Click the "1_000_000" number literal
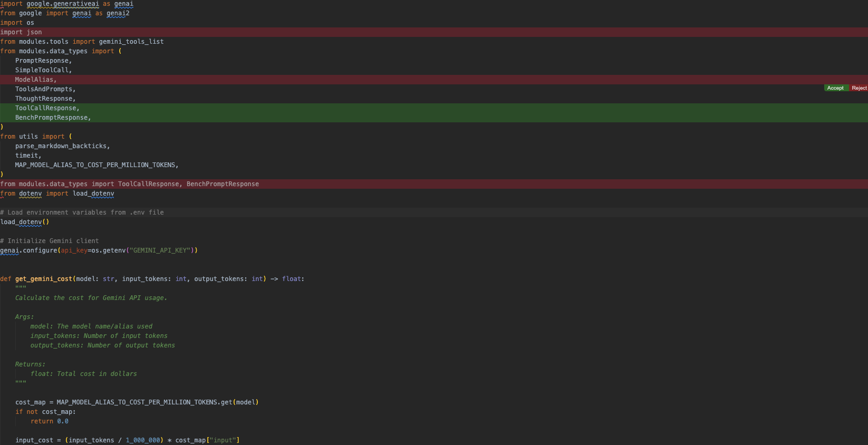The width and height of the screenshot is (868, 445). (143, 440)
